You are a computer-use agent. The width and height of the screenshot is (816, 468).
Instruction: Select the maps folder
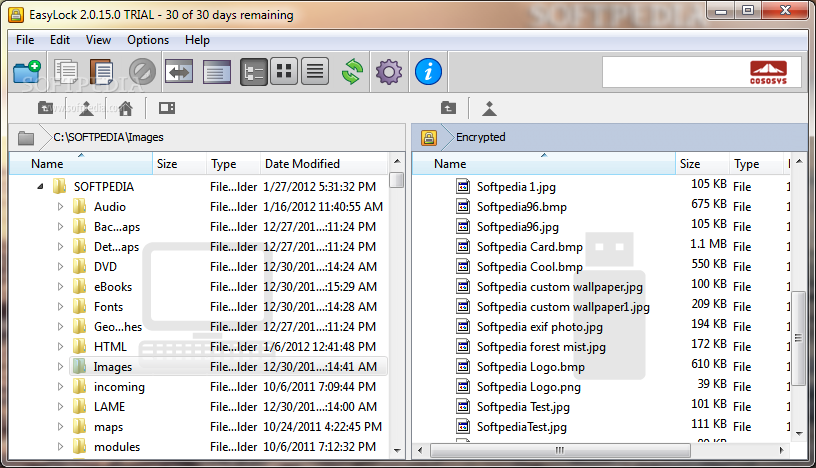tap(108, 427)
